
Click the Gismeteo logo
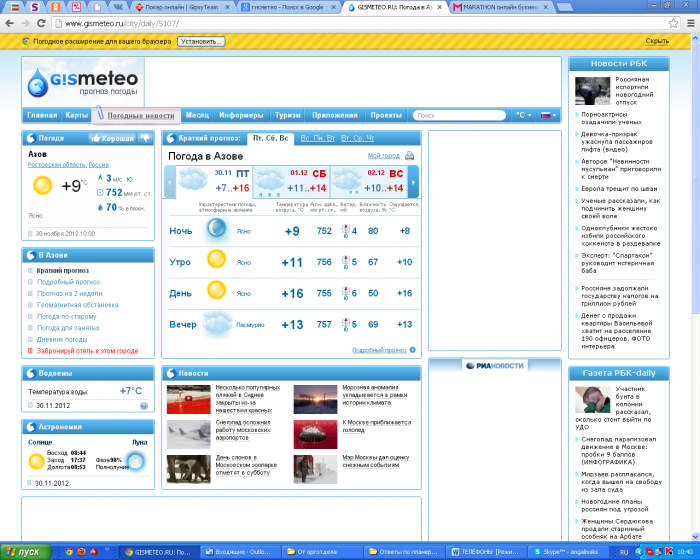click(x=83, y=82)
